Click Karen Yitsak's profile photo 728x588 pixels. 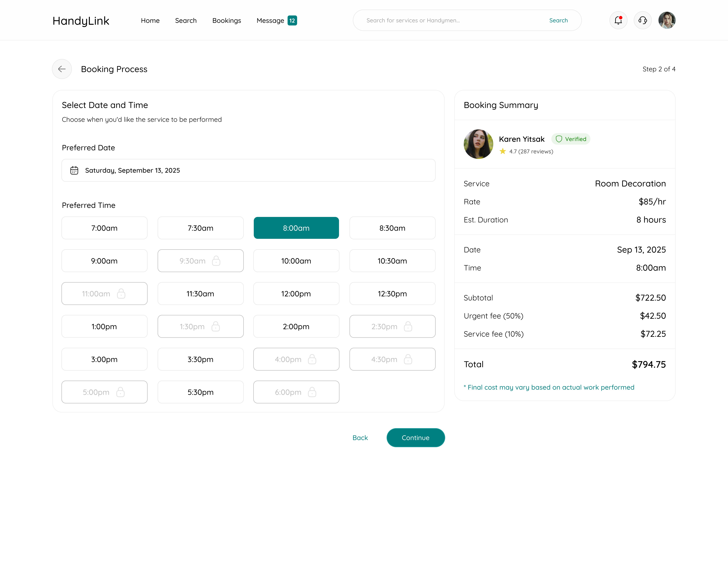point(478,144)
